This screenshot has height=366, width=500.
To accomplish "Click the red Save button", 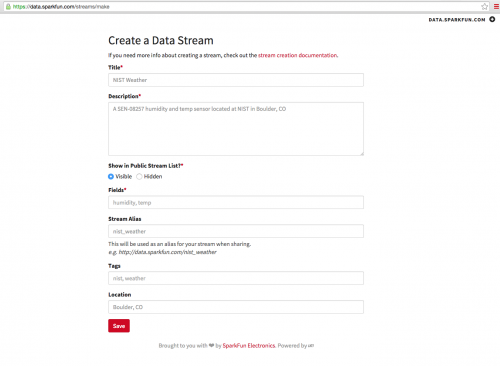I will click(119, 326).
